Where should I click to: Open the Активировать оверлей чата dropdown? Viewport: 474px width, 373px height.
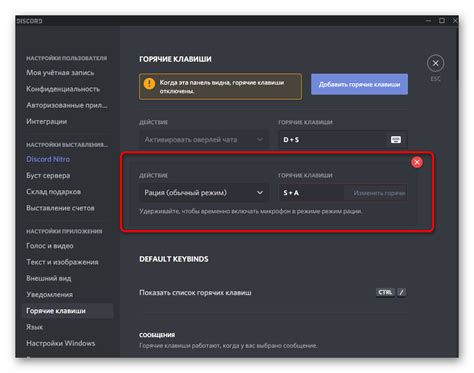(204, 140)
